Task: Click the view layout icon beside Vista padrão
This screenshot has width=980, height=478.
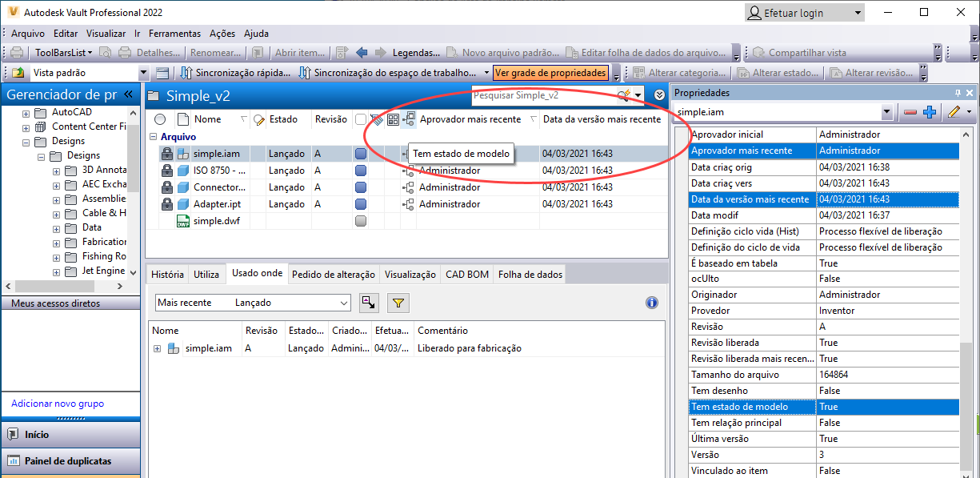Action: 162,73
